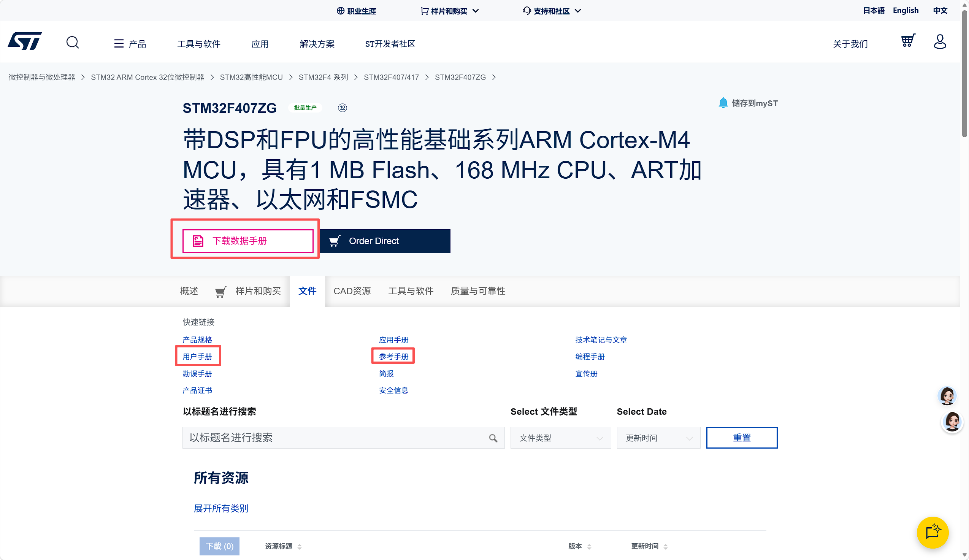Go to STM32 ARM Cortex 32位微控制器 breadcrumb
969x560 pixels.
pyautogui.click(x=147, y=77)
